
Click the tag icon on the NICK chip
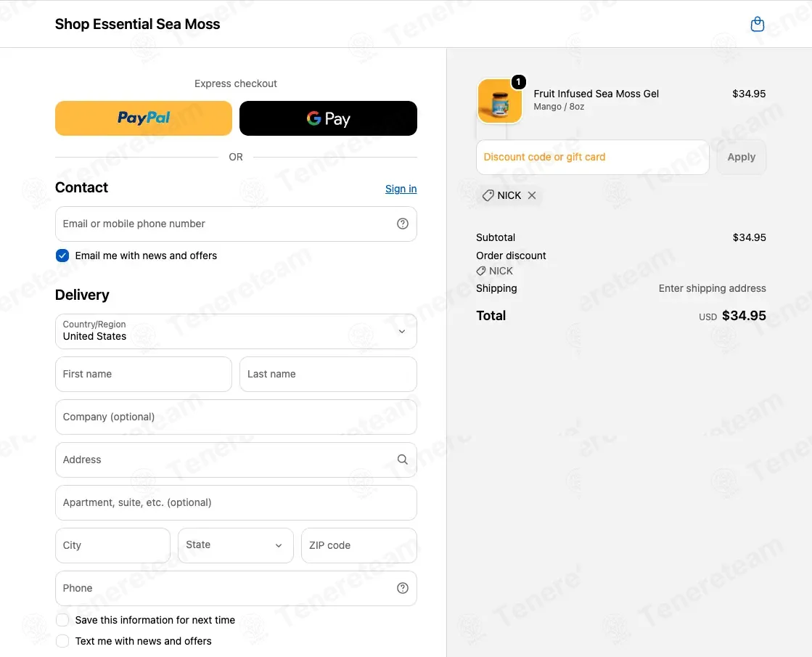[488, 195]
